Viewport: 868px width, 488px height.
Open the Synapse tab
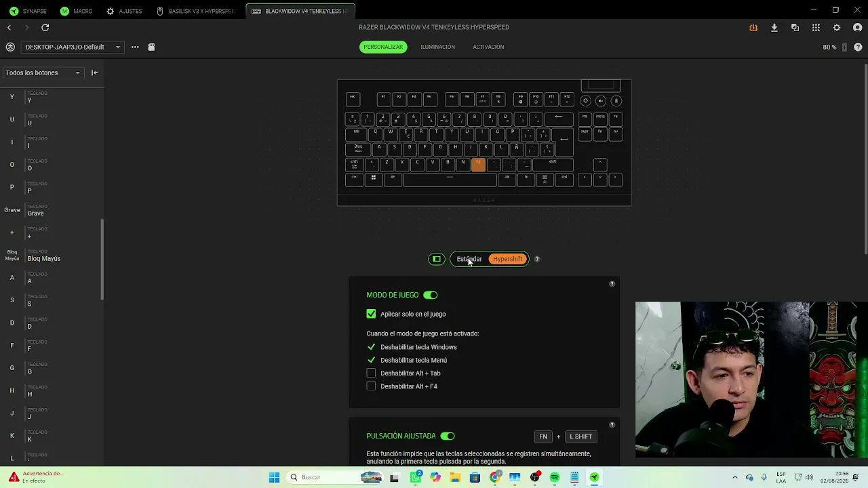[x=28, y=11]
